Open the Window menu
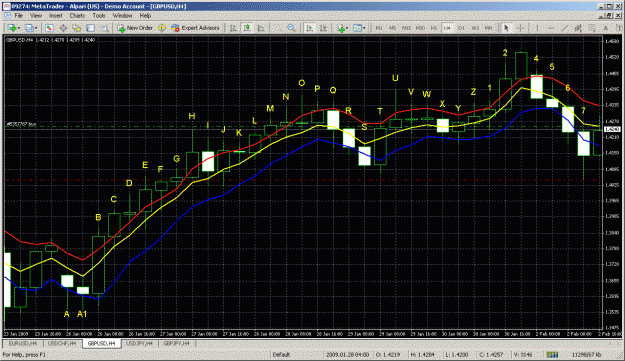Screen dimensions: 625x361 (122, 16)
